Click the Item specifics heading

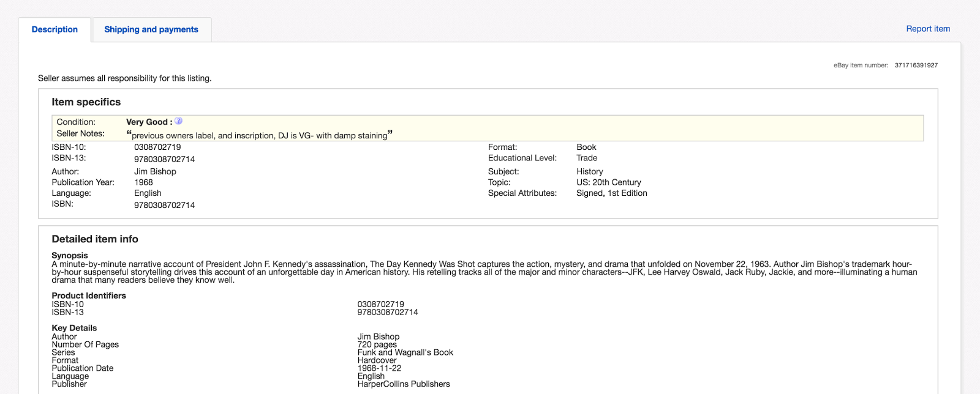pos(86,102)
